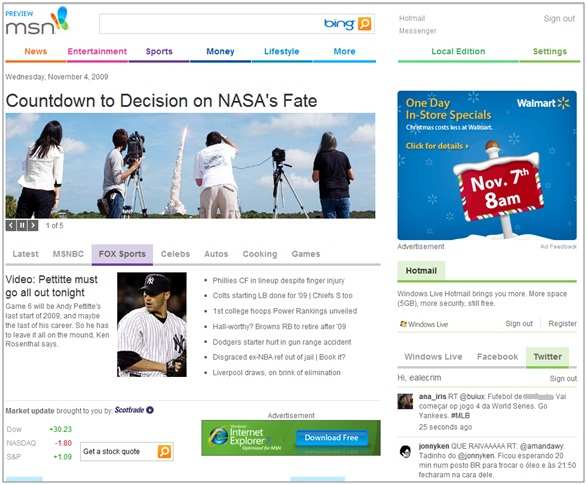Click Hotmail link in header

[412, 18]
